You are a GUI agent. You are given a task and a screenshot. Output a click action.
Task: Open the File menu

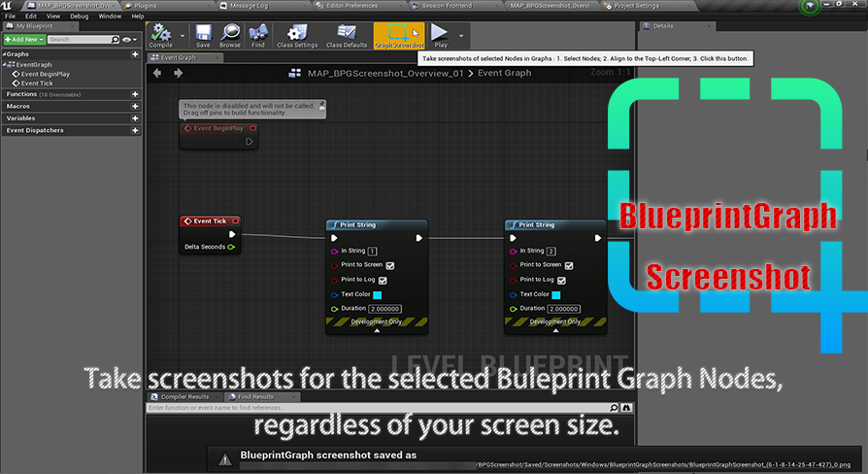tap(10, 17)
